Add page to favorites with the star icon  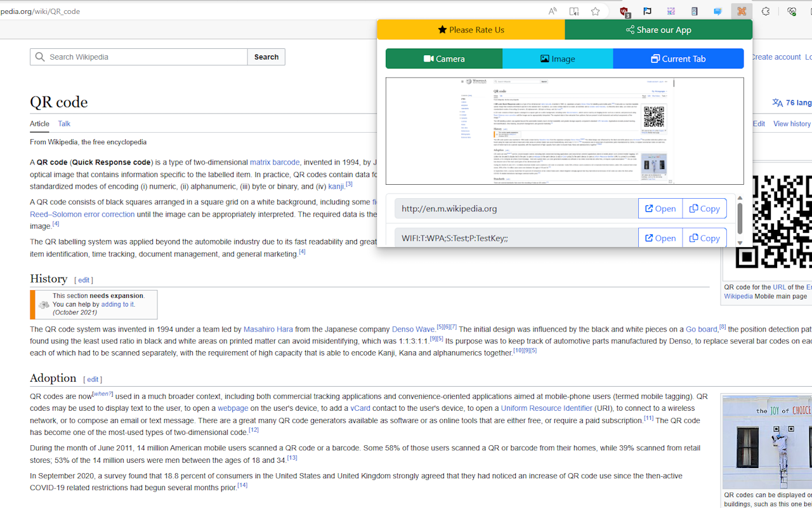pos(595,11)
